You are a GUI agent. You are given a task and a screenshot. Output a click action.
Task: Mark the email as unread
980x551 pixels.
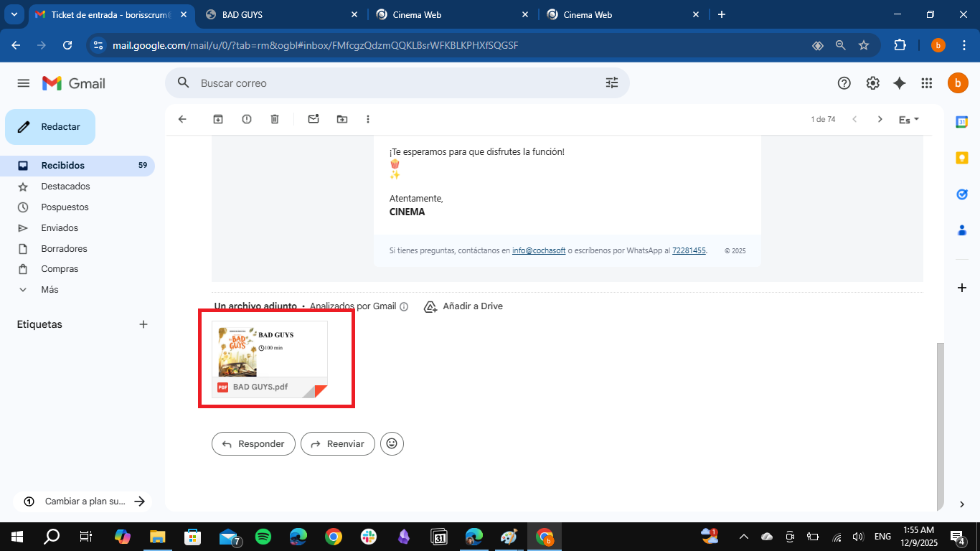point(314,119)
